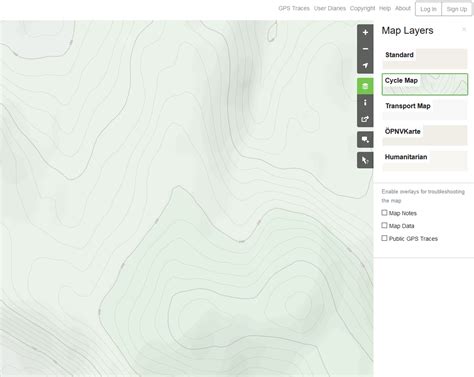Open the map key info icon
The height and width of the screenshot is (377, 474).
point(365,103)
